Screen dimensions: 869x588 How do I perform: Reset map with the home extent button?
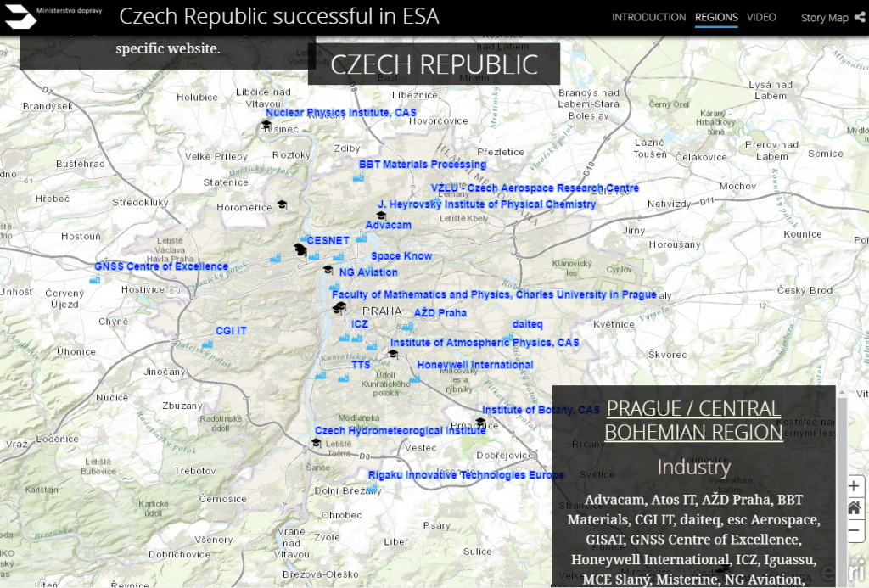pyautogui.click(x=854, y=507)
